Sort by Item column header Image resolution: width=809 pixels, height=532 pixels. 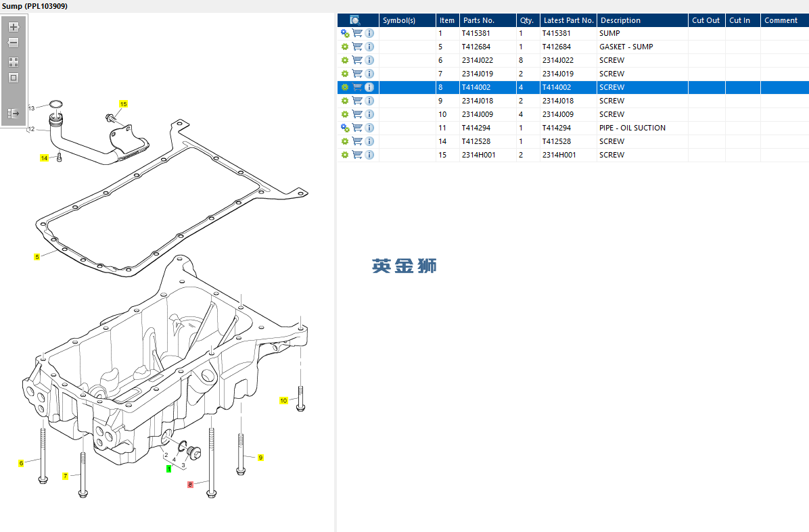(x=447, y=20)
